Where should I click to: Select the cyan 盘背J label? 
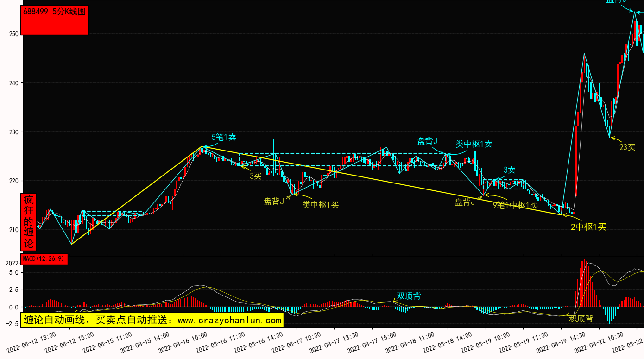[427, 141]
